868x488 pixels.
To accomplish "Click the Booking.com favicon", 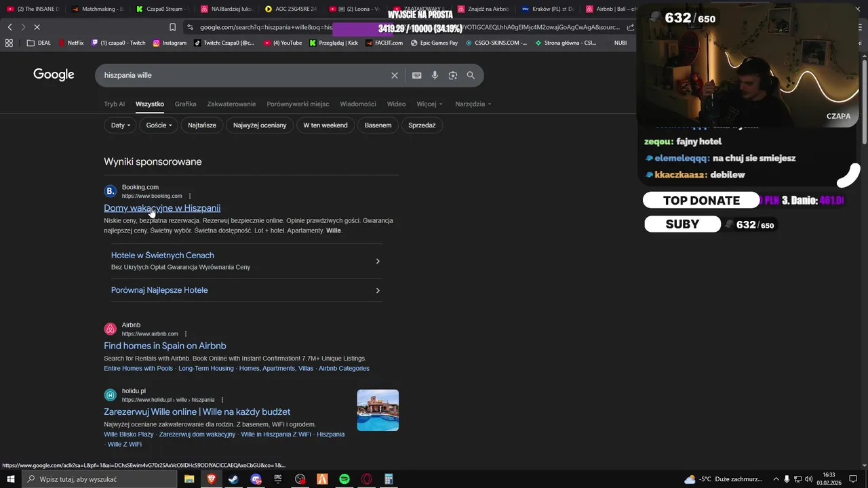I will (x=110, y=191).
